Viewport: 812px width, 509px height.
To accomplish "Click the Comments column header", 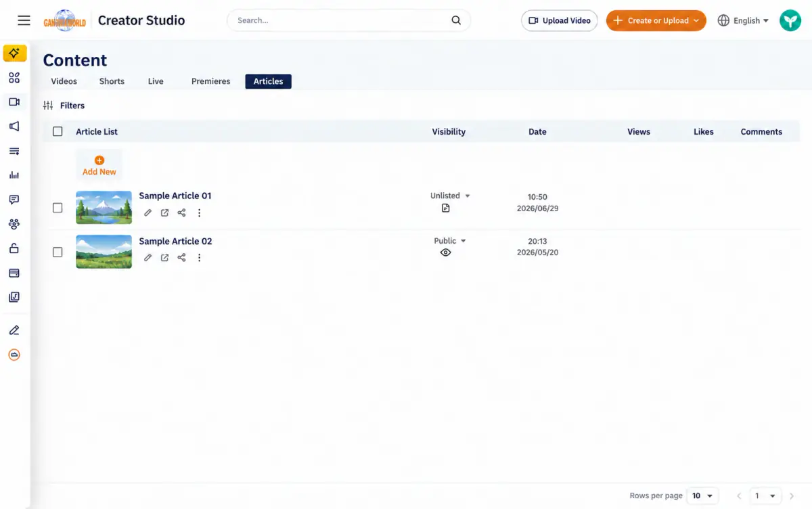I will [x=761, y=132].
